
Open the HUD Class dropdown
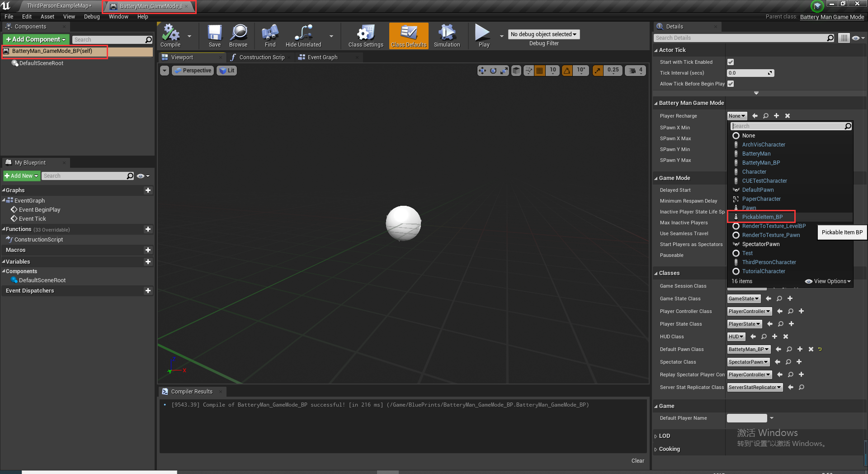tap(736, 337)
